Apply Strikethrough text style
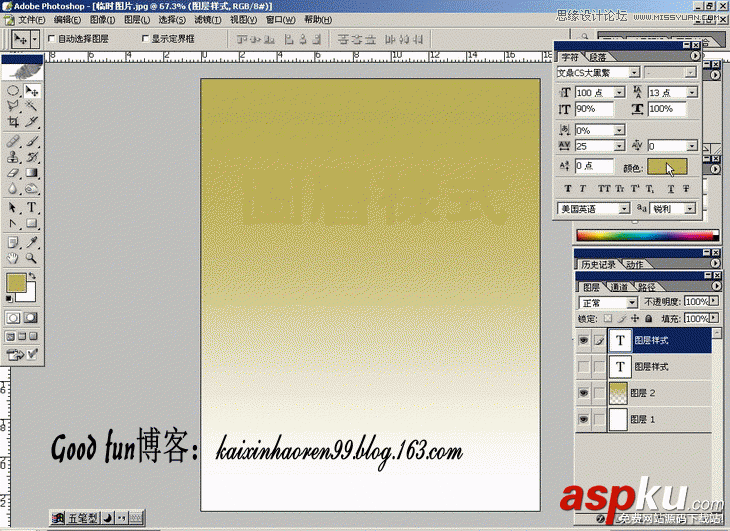The height and width of the screenshot is (531, 730). click(x=686, y=188)
